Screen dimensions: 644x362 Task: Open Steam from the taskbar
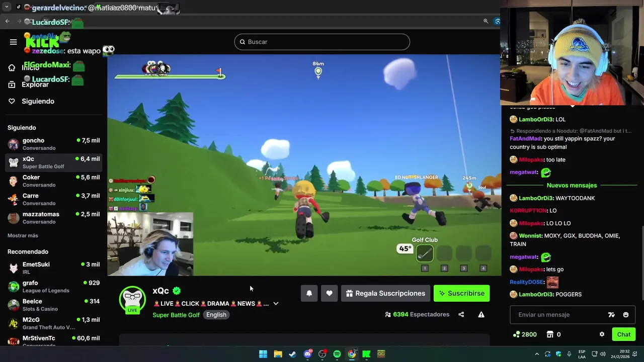click(292, 354)
